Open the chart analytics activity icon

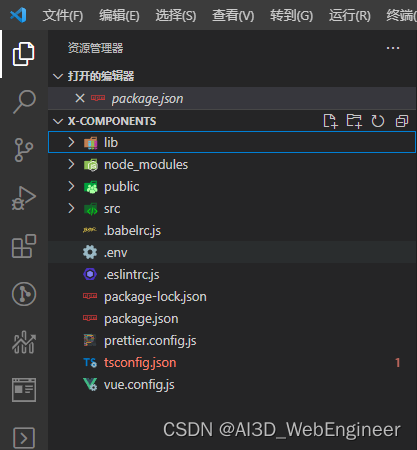[x=24, y=342]
